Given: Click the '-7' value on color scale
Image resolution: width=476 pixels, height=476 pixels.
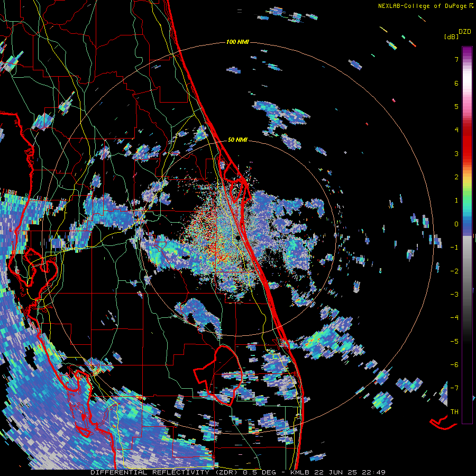Looking at the screenshot, I should (x=454, y=388).
